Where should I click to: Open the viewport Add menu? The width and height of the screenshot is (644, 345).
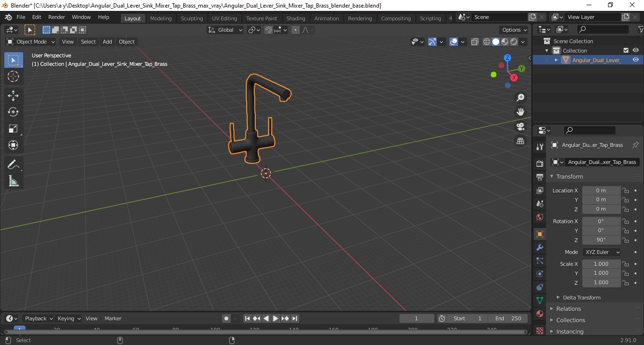(x=107, y=42)
